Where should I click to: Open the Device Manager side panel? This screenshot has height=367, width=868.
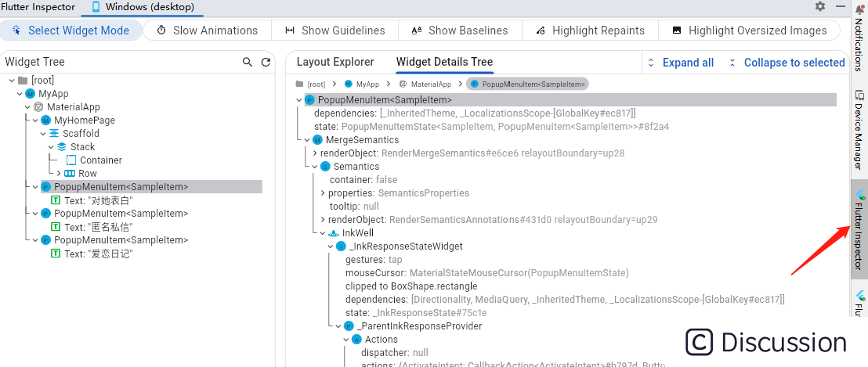pos(859,130)
